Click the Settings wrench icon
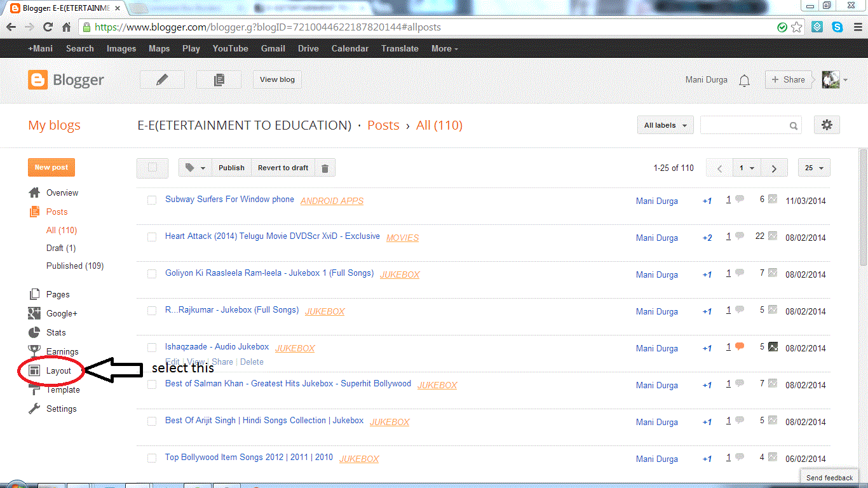Image resolution: width=868 pixels, height=488 pixels. click(34, 409)
